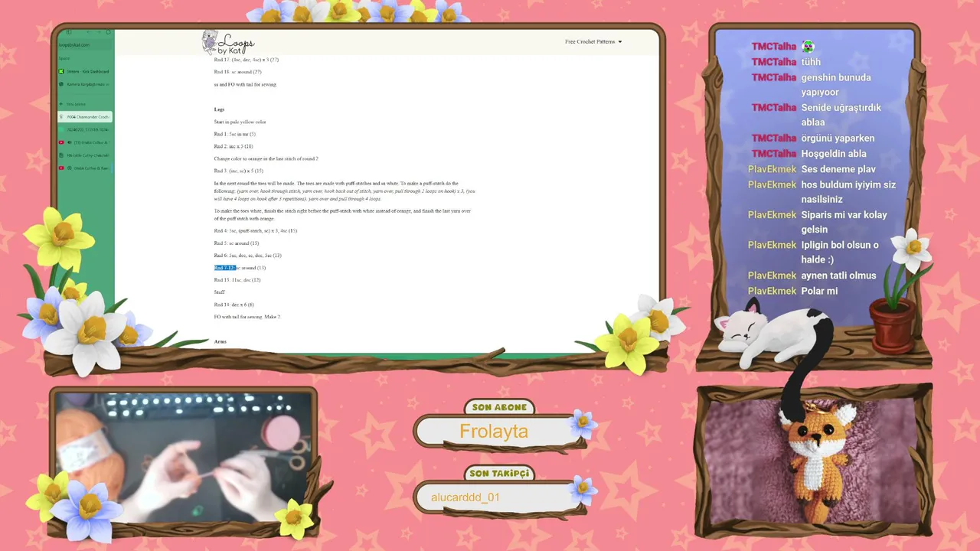980x551 pixels.
Task: Click the 'Arms' section heading
Action: coord(220,341)
